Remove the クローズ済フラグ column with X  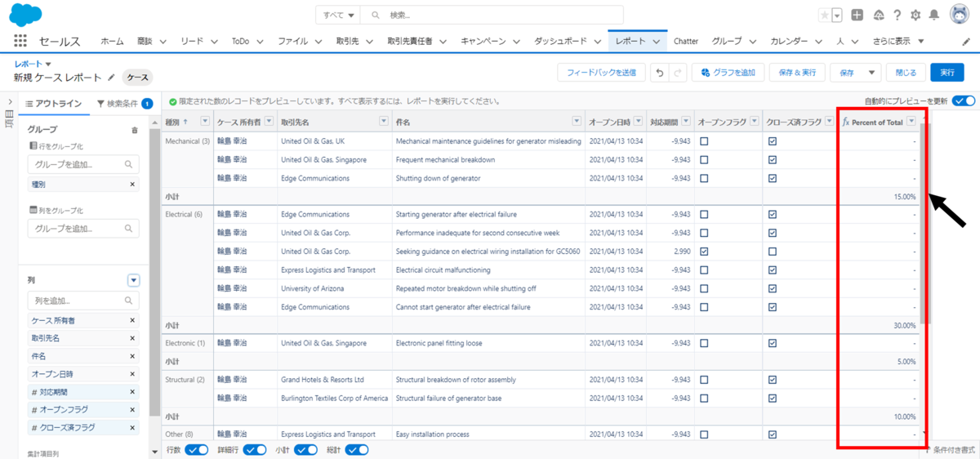132,428
